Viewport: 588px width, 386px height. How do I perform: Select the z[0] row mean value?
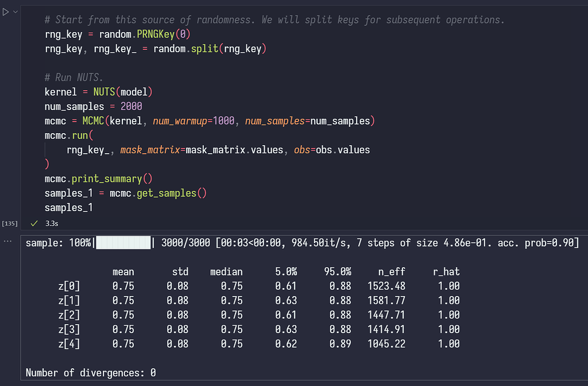click(x=123, y=286)
